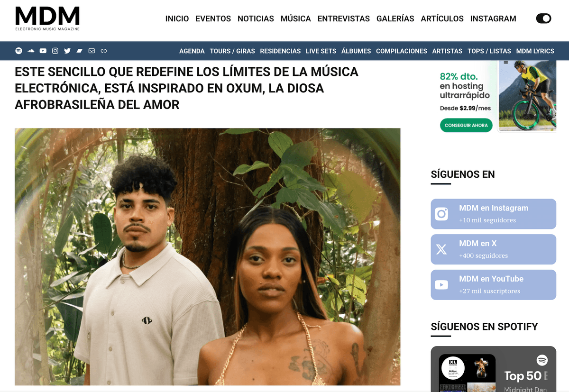The image size is (569, 392).
Task: Open the Twitter bird icon
Action: [67, 51]
